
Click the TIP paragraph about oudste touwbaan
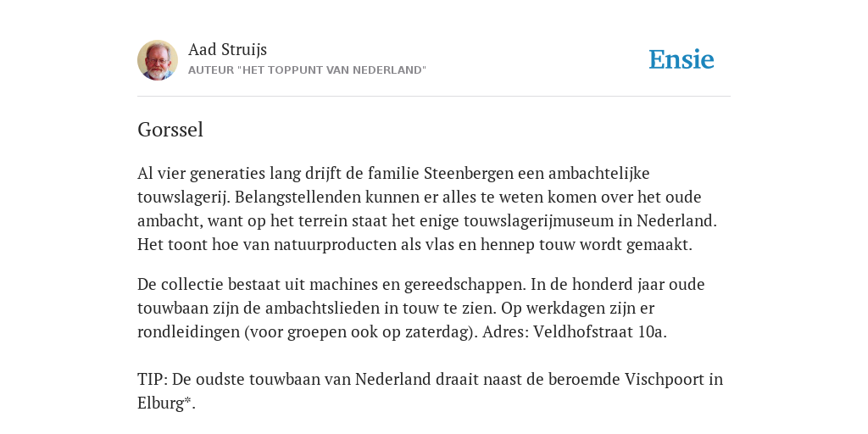[431, 391]
